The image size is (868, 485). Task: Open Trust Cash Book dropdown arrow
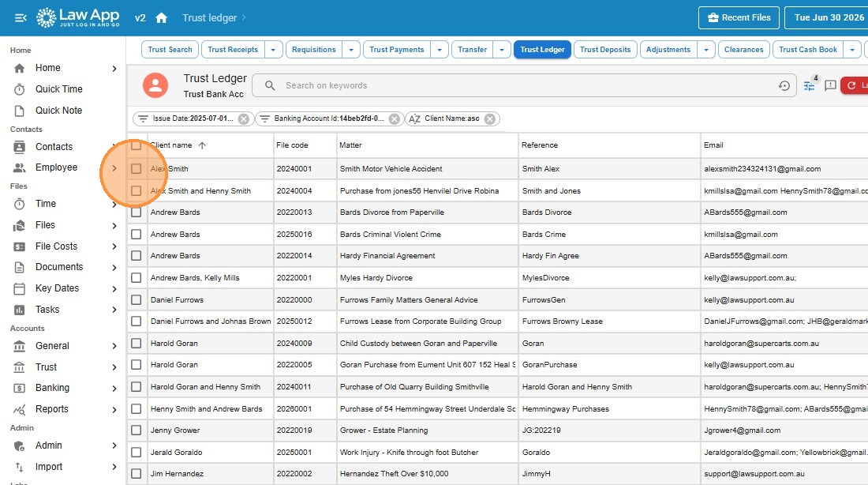(x=852, y=50)
